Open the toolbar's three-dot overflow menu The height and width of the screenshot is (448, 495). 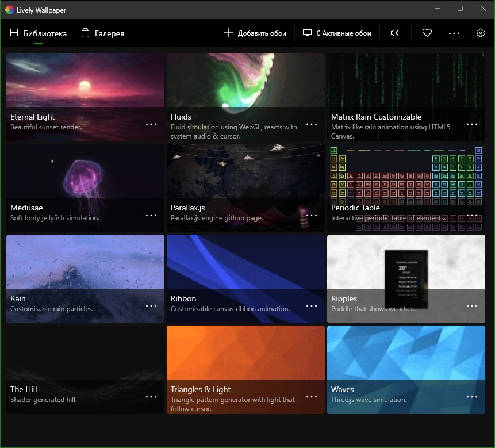(454, 33)
